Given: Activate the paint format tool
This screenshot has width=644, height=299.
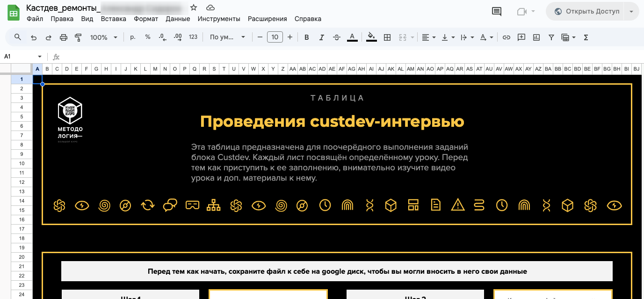Looking at the screenshot, I should [x=78, y=37].
